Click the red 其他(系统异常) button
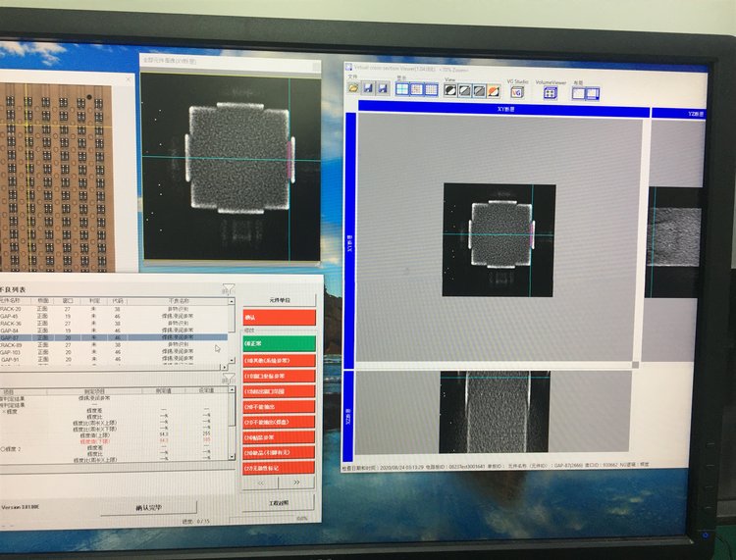 [280, 360]
